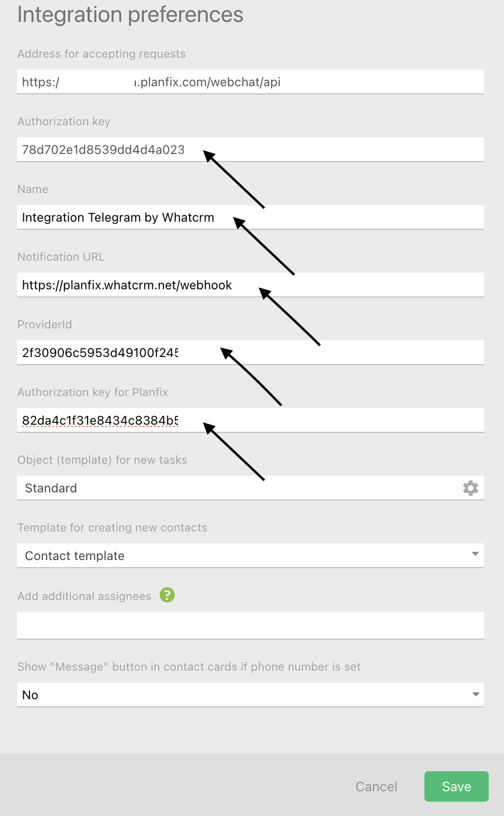Click the gear icon in the Standard template field
This screenshot has height=816, width=504.
470,488
